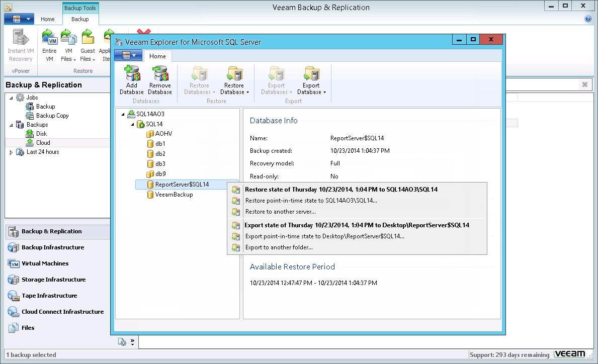598x364 pixels.
Task: Click db1 database icon
Action: pyautogui.click(x=150, y=144)
